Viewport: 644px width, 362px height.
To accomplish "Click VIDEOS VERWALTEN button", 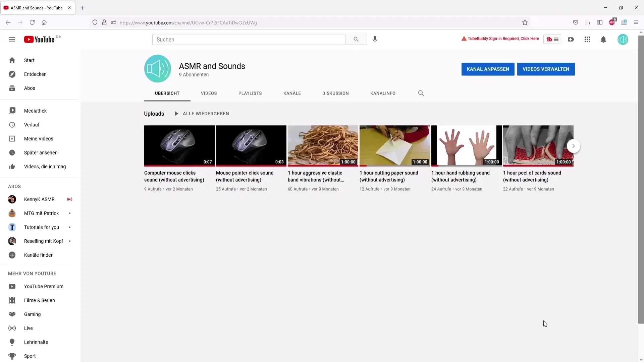I will tap(546, 69).
